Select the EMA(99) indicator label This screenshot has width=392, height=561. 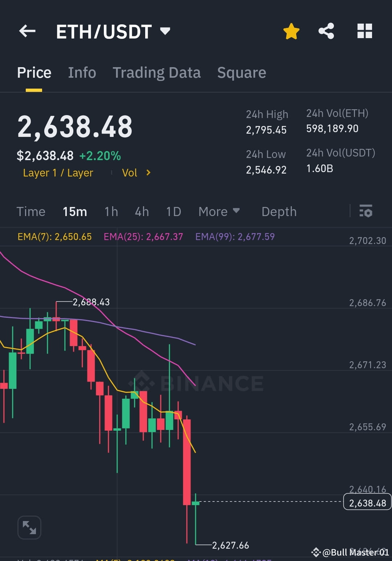235,236
